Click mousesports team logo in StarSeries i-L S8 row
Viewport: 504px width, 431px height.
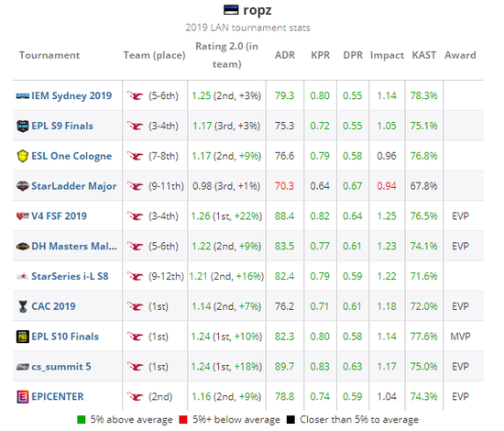135,276
